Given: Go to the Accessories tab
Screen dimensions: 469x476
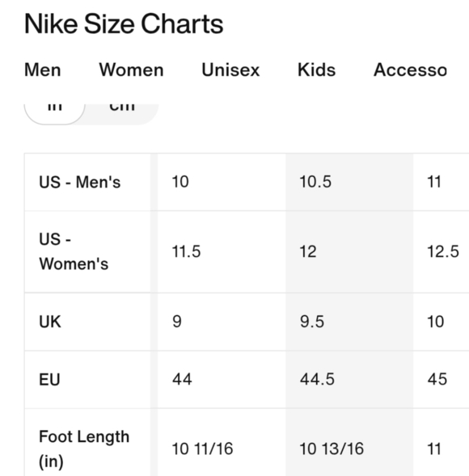Looking at the screenshot, I should click(x=410, y=70).
